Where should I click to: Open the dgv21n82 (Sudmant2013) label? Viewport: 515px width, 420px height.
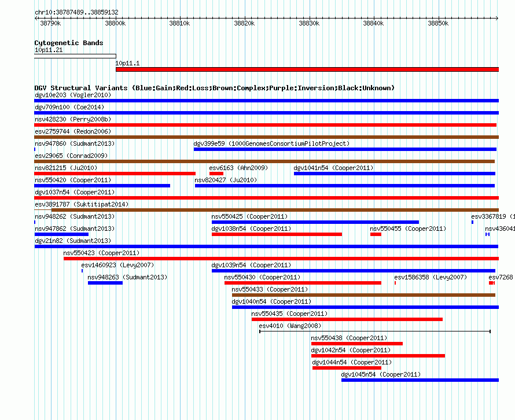73,241
